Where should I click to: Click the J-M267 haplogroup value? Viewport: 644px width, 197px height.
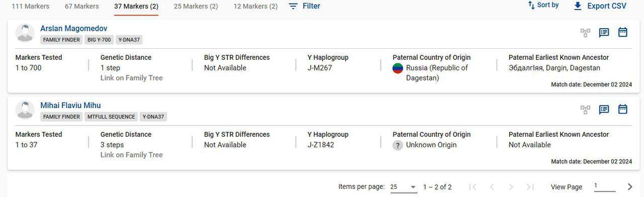320,68
